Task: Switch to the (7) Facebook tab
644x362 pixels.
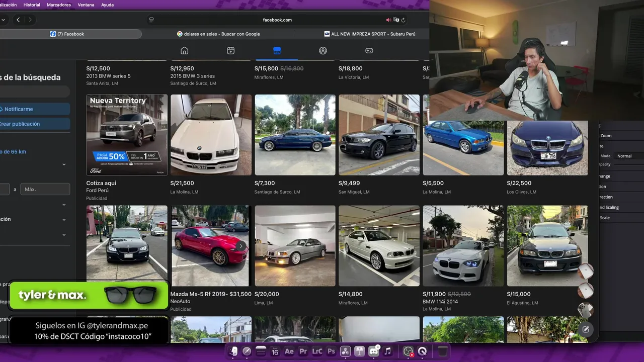Action: [x=70, y=34]
